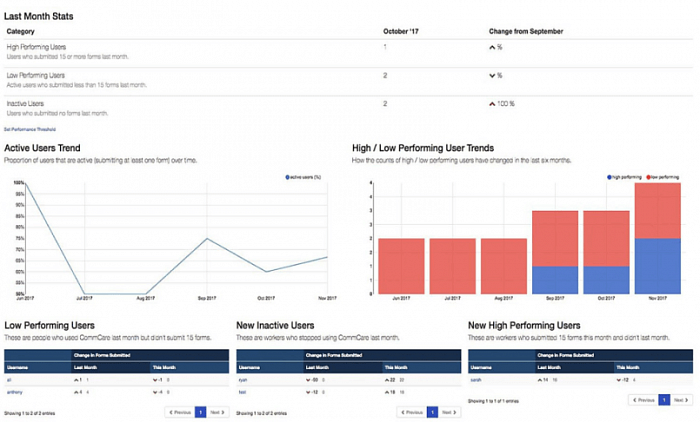The height and width of the screenshot is (422, 700).
Task: Click the red up arrow in the Inactive Users row
Action: point(492,103)
